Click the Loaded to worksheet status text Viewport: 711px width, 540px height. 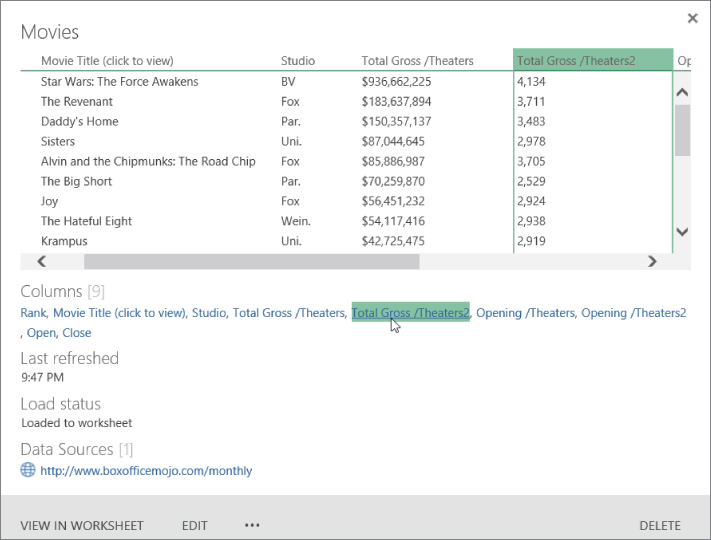click(x=77, y=423)
